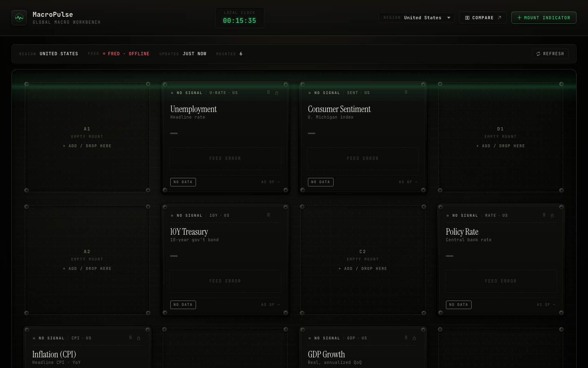
Task: Click the Unemployment card title
Action: tap(194, 109)
